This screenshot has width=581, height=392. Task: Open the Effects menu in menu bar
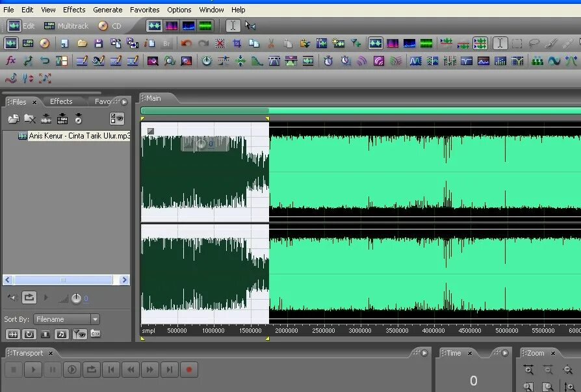pos(74,10)
